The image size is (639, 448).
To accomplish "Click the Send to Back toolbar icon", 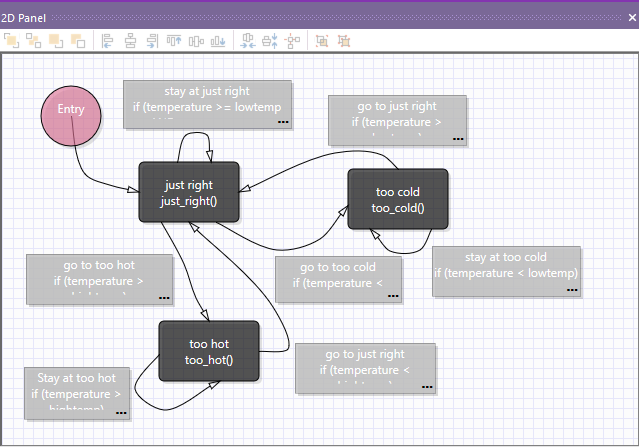I will coord(34,41).
